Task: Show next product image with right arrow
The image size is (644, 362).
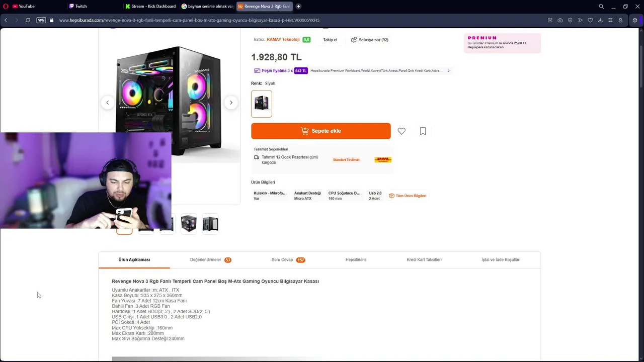Action: pos(231,103)
